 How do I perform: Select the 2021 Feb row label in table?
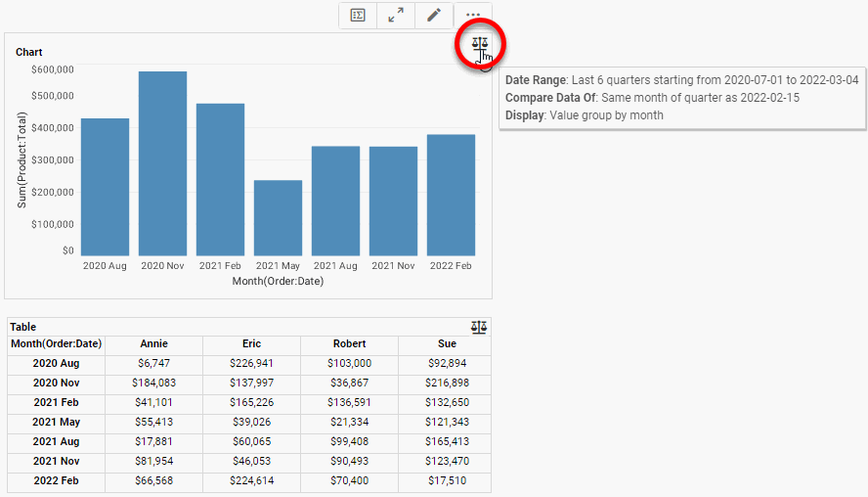pyautogui.click(x=56, y=402)
